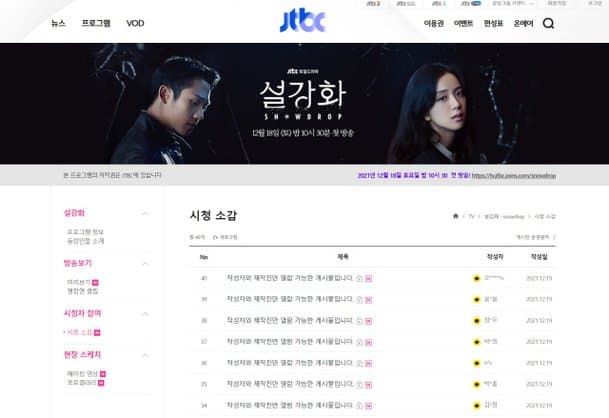Click the lock icon on post 40

point(359,279)
